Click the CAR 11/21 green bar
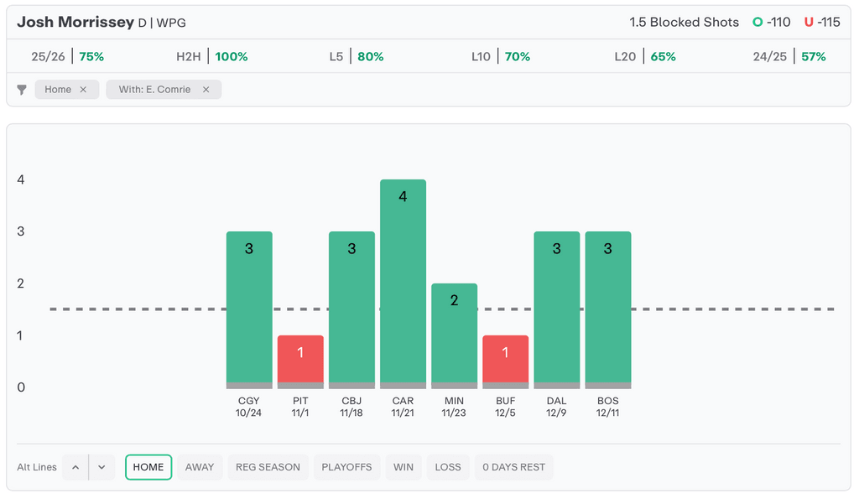 pyautogui.click(x=403, y=281)
